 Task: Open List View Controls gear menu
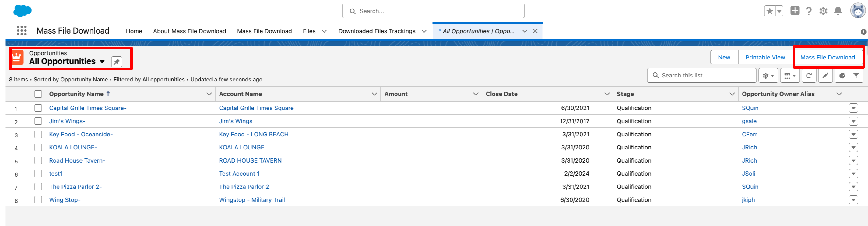point(768,76)
